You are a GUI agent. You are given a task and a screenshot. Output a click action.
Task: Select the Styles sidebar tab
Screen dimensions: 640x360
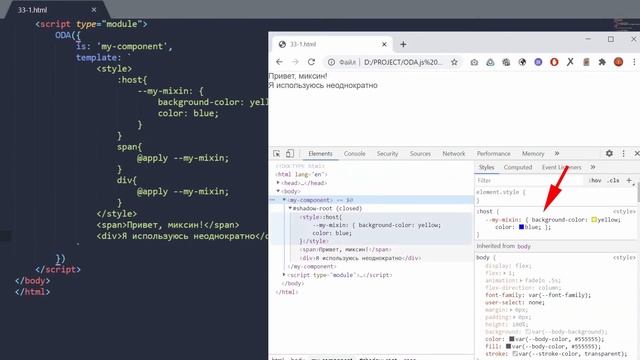[x=486, y=167]
